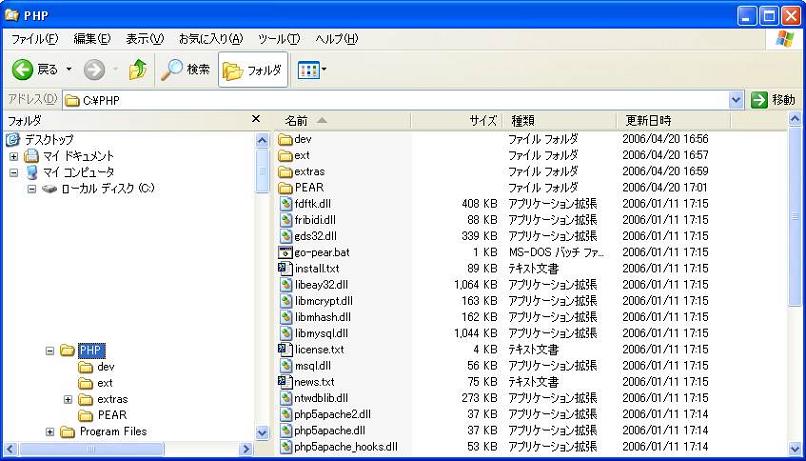Screen dimensions: 806x461
Task: Select デスクトップ in folder tree
Action: click(x=49, y=139)
